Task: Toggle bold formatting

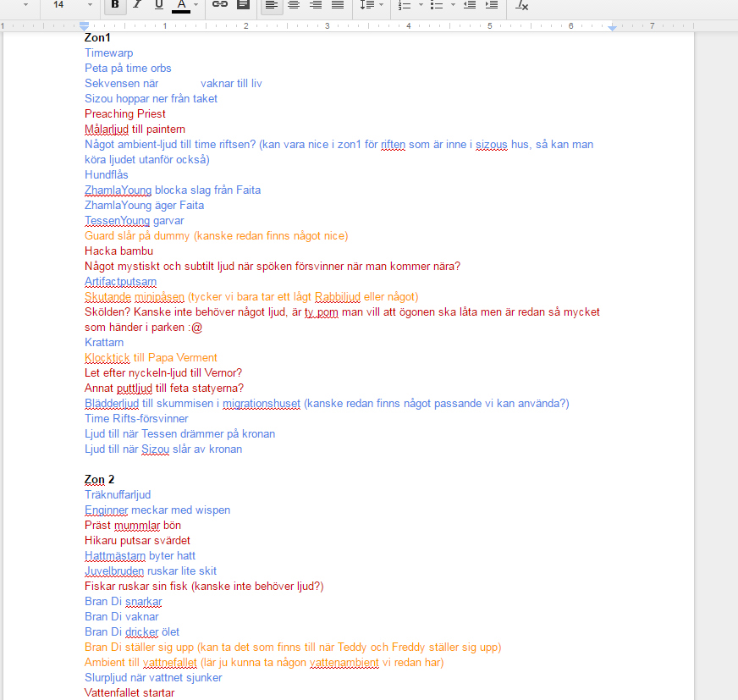Action: (x=115, y=5)
